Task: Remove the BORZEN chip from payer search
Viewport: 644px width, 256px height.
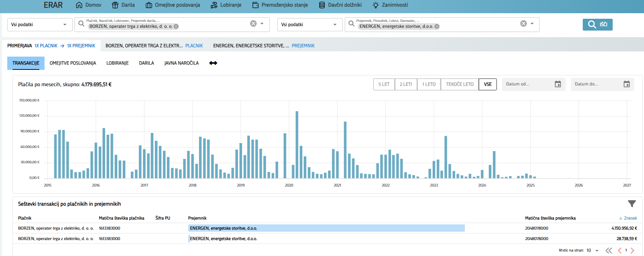Action: 176,26
